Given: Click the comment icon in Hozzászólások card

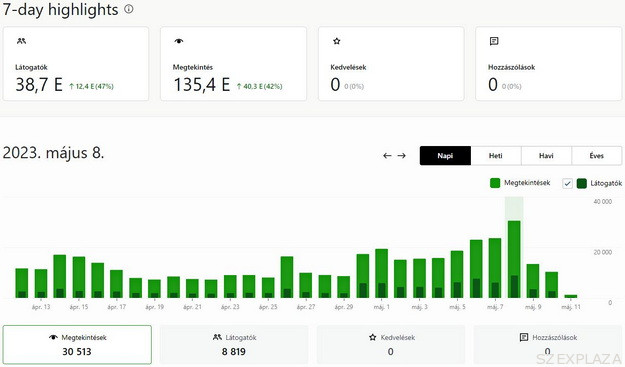Looking at the screenshot, I should (494, 41).
